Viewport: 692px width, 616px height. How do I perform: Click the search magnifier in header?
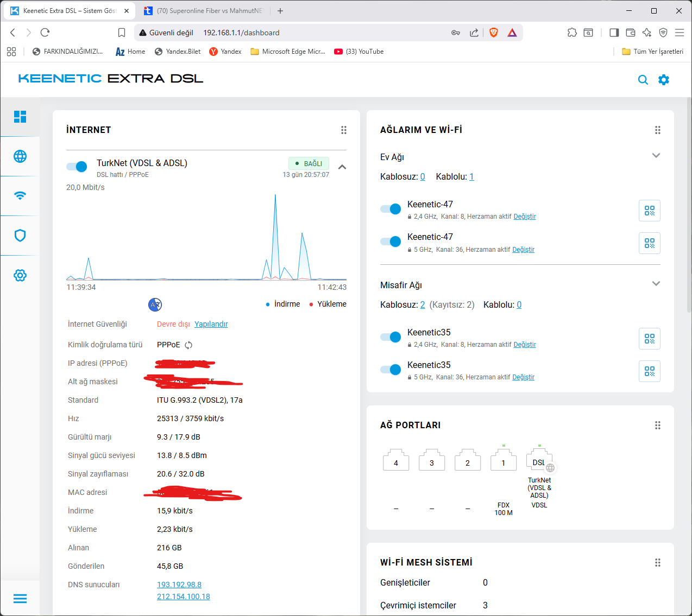point(643,80)
